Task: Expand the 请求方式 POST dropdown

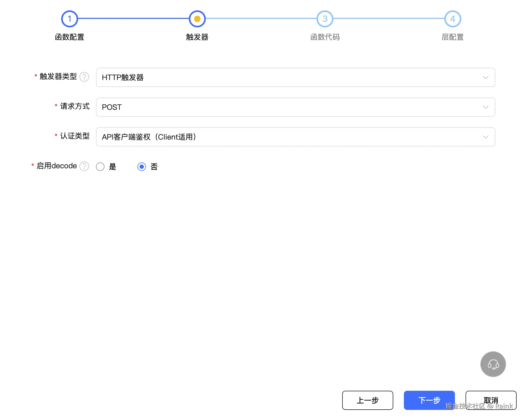Action: (295, 107)
